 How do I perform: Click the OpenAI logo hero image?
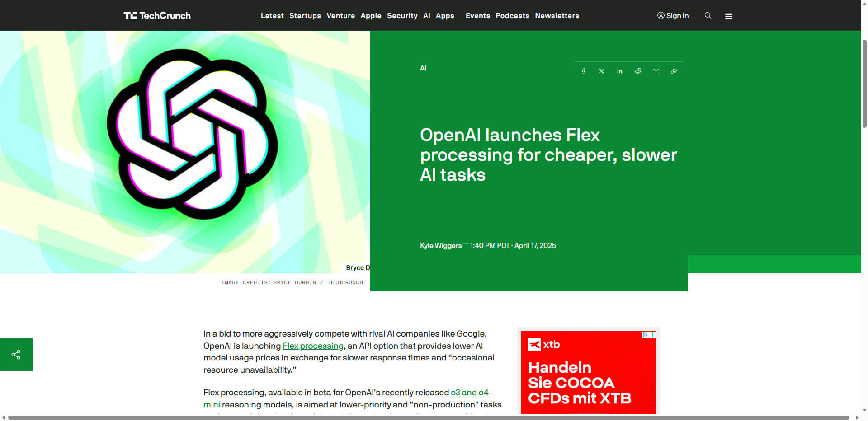tap(185, 152)
